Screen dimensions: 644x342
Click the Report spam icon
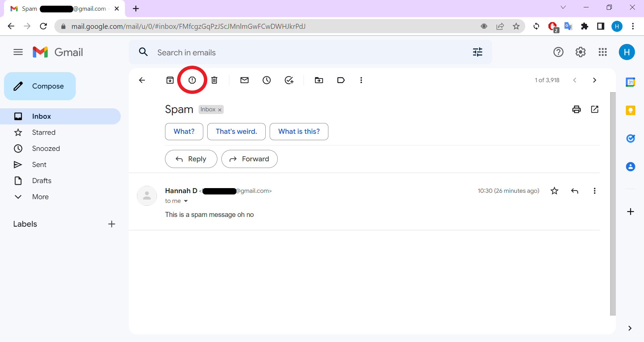pyautogui.click(x=192, y=80)
